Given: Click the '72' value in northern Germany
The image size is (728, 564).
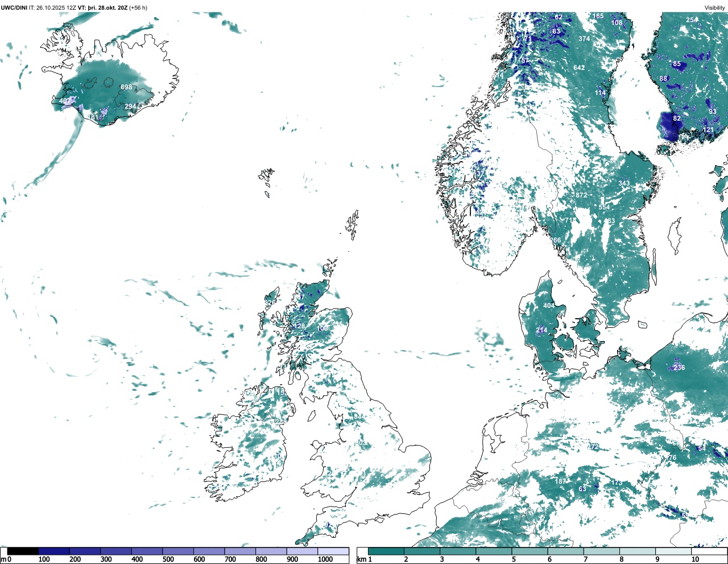Looking at the screenshot, I should [594, 447].
